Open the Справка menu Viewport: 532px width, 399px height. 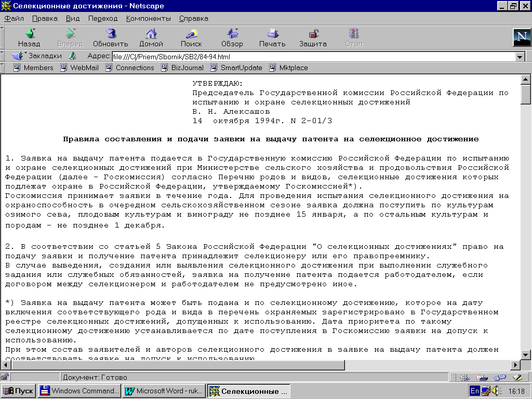194,18
